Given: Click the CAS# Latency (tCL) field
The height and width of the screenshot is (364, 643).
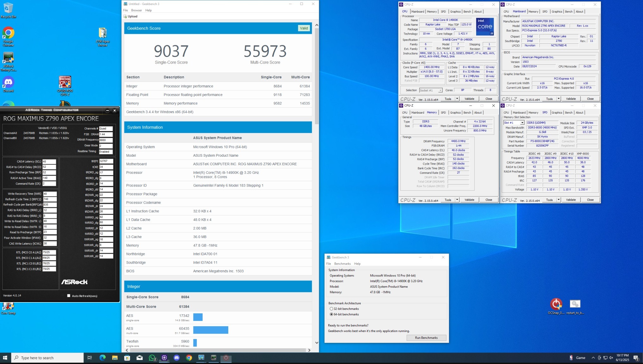Looking at the screenshot, I should click(49, 161).
